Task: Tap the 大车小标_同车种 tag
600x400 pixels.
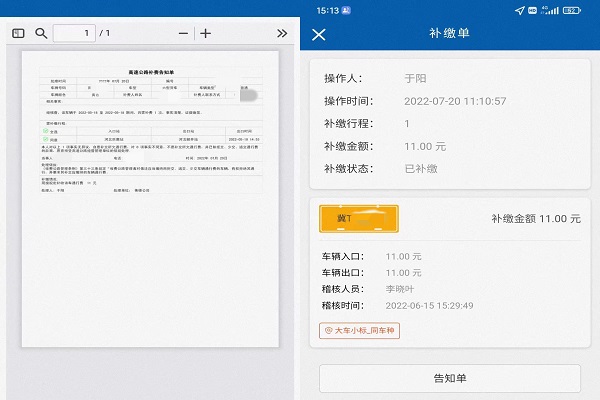Action: click(x=358, y=330)
